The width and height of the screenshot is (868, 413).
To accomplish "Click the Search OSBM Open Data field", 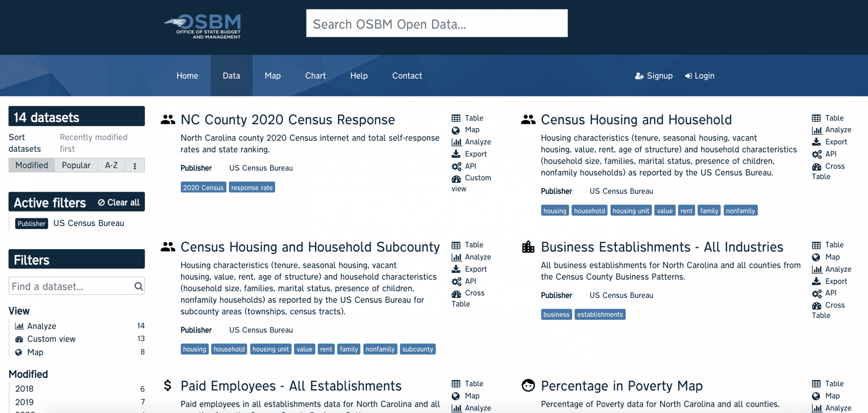I will [x=437, y=24].
